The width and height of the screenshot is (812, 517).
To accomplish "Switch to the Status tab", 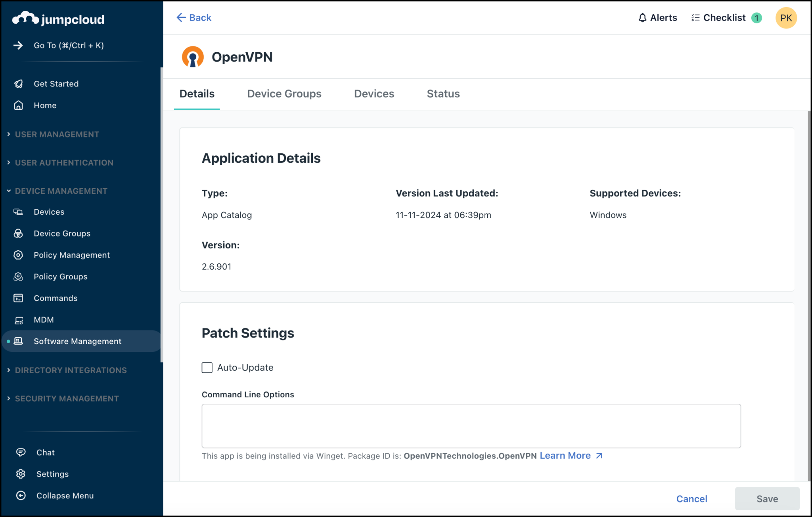I will pos(443,93).
